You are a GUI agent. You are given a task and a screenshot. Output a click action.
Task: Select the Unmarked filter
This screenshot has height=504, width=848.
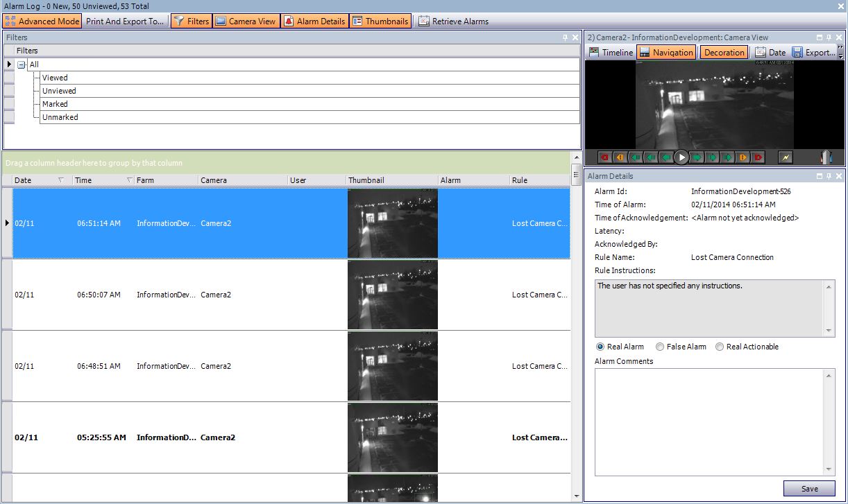click(x=310, y=117)
